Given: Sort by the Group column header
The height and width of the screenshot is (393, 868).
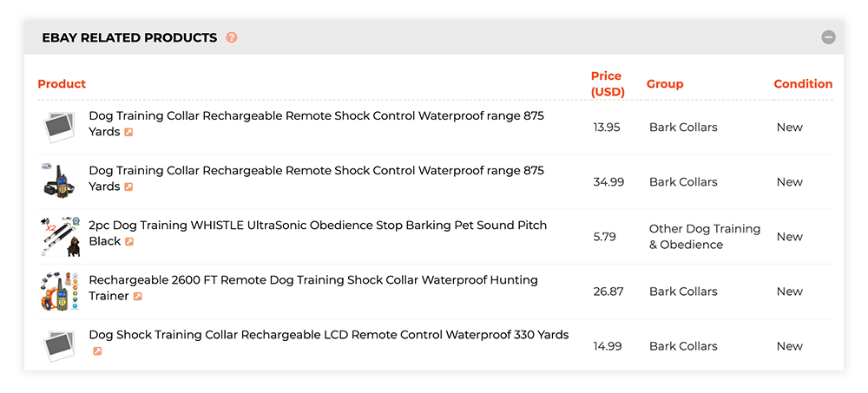Looking at the screenshot, I should [665, 84].
